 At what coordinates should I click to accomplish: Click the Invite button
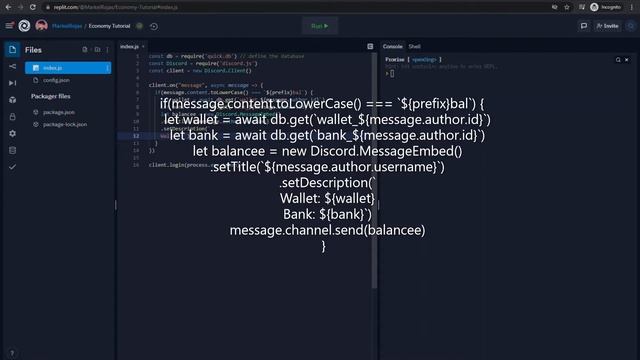[x=607, y=26]
